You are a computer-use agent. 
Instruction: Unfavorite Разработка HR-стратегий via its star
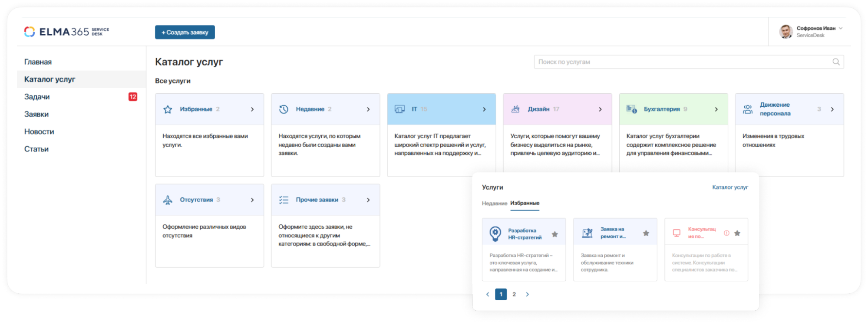(554, 234)
